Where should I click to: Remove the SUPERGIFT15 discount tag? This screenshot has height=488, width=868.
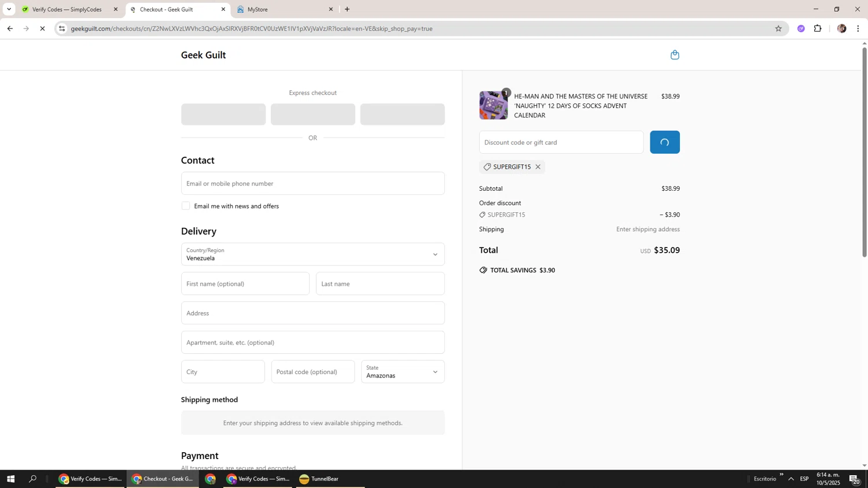pyautogui.click(x=538, y=167)
